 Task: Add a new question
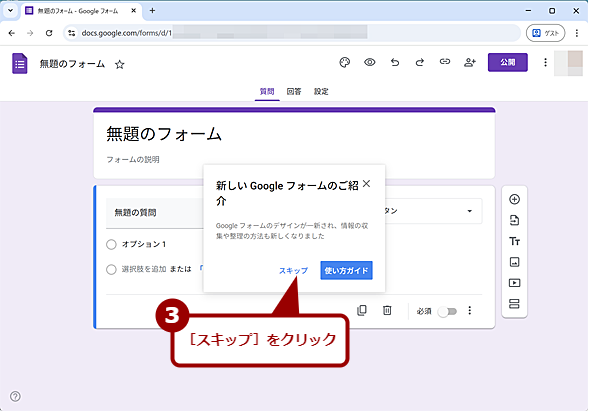pyautogui.click(x=514, y=199)
